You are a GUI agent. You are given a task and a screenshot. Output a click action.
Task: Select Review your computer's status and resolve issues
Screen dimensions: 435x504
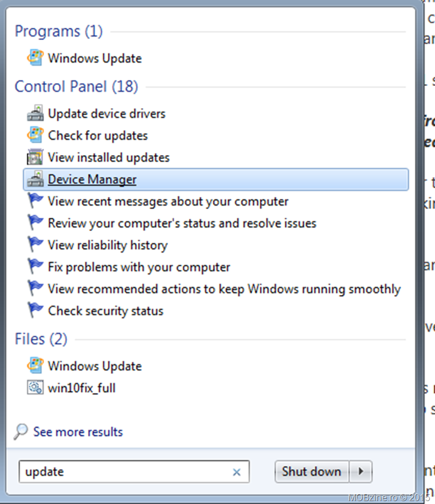[x=182, y=223]
